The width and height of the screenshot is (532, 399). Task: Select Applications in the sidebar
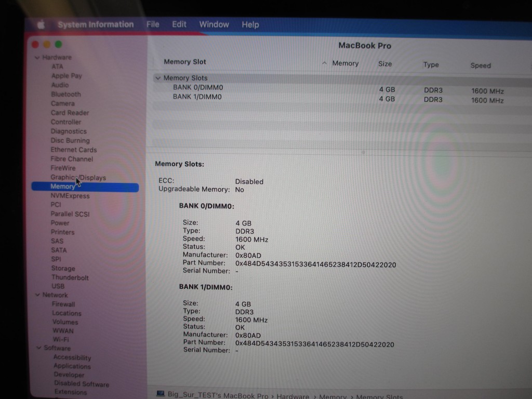click(72, 366)
